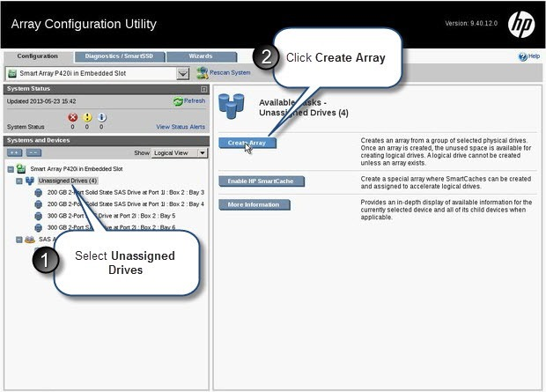The width and height of the screenshot is (546, 392).
Task: Click drive icon for Box 2 Bay 5
Action: pos(39,216)
